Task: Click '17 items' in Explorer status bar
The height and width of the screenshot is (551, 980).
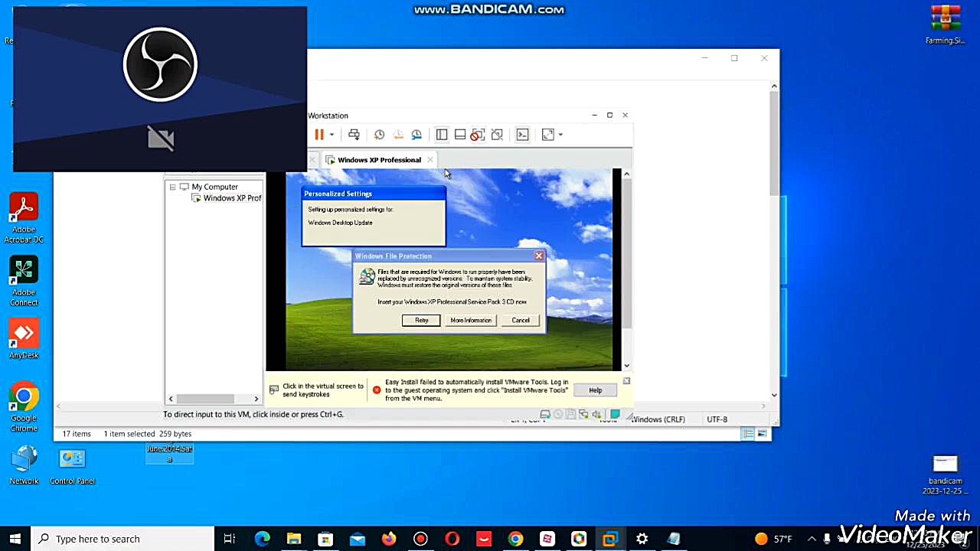Action: pyautogui.click(x=77, y=434)
